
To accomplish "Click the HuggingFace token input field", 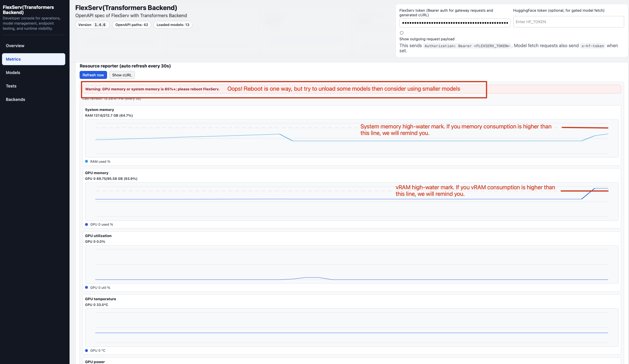I will (x=568, y=22).
